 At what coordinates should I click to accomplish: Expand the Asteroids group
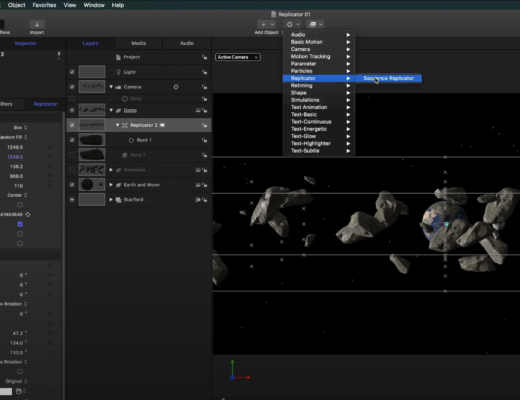point(111,170)
